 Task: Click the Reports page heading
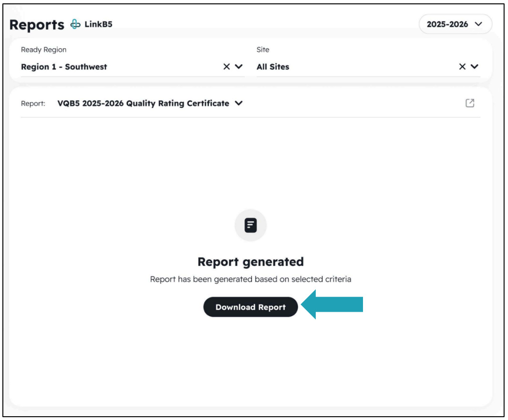coord(37,25)
